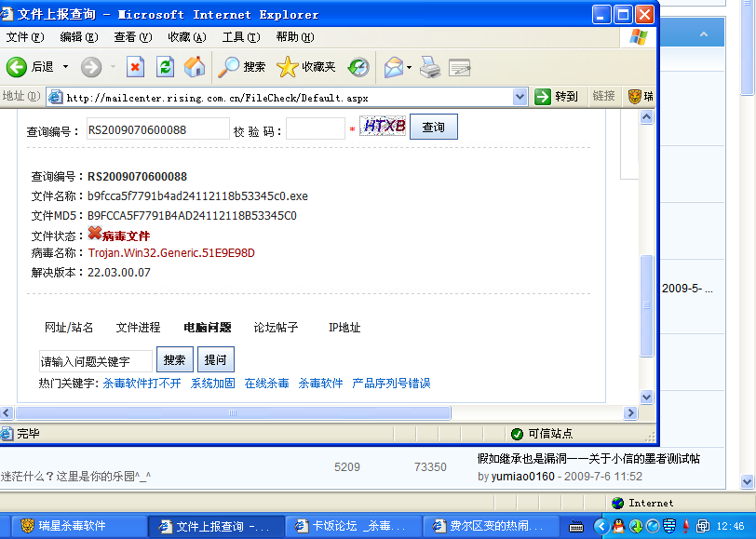The height and width of the screenshot is (539, 756).
Task: Click the keyboard language bar icon
Action: 575,526
